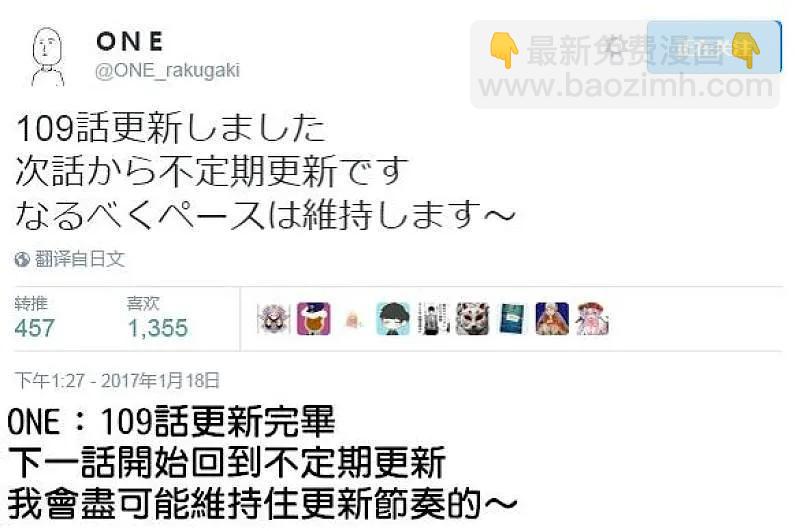Image resolution: width=800 pixels, height=531 pixels.
Task: Click the globe icon beside 翻译自日文
Action: tap(22, 260)
